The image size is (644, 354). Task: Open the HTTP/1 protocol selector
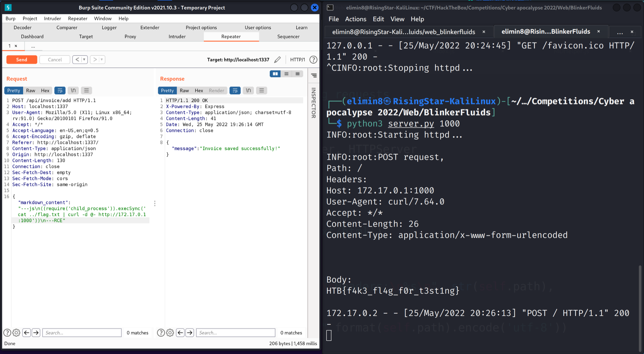coord(297,59)
